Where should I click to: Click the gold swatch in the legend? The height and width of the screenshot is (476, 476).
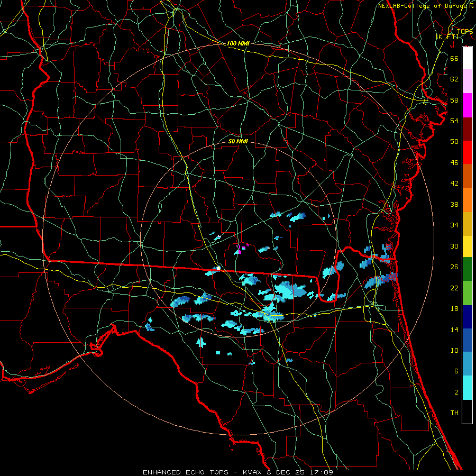467,224
